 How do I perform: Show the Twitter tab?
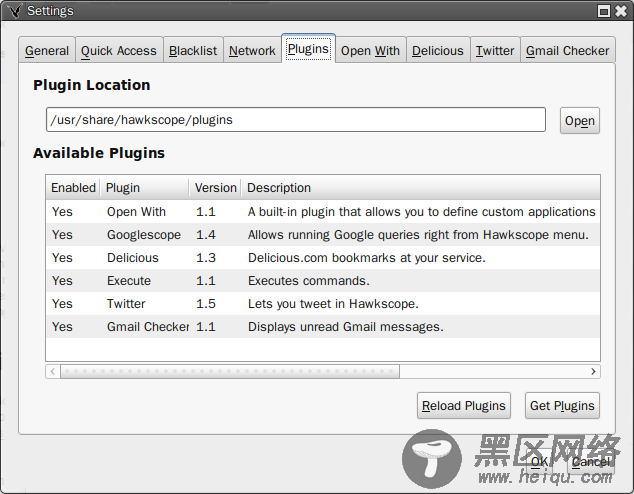pyautogui.click(x=495, y=51)
